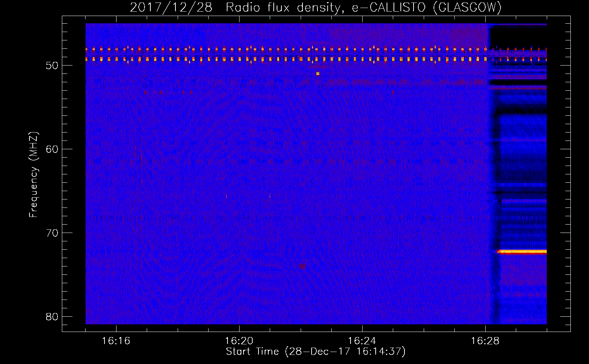The width and height of the screenshot is (589, 364).
Task: Click the 50 frequency tick label
Action: pyautogui.click(x=52, y=66)
